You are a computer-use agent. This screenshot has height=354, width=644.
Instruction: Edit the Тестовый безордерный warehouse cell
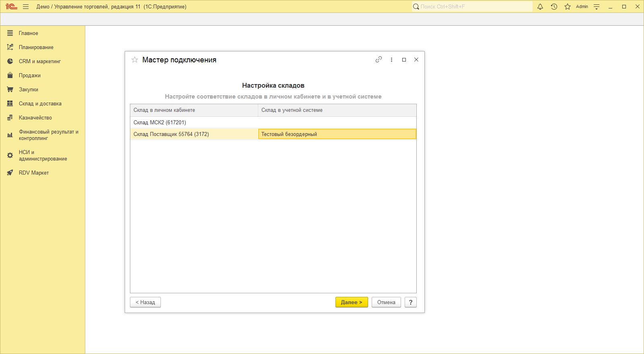pos(337,134)
